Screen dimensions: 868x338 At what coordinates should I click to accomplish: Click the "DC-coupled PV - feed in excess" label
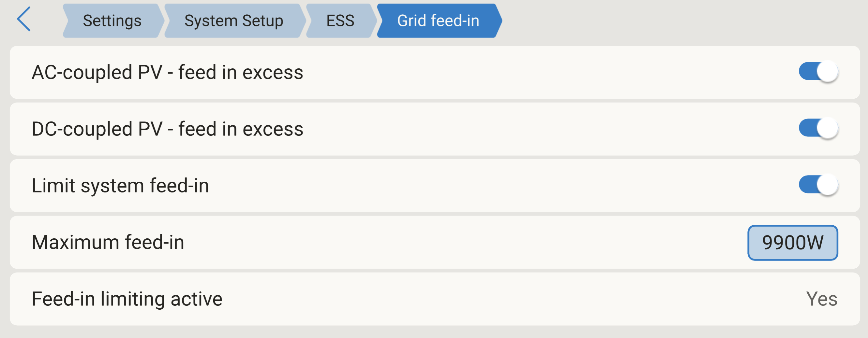click(x=168, y=129)
